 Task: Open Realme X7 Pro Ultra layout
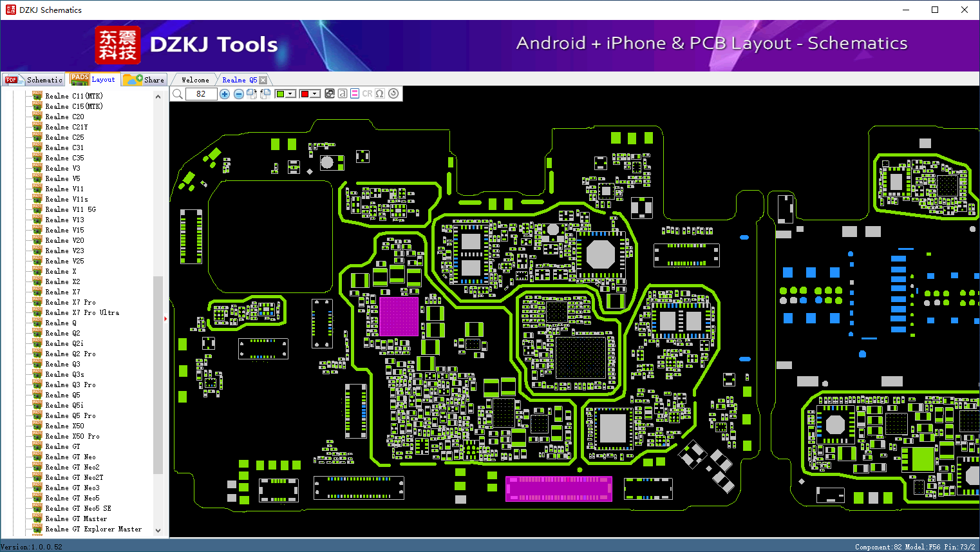point(82,312)
